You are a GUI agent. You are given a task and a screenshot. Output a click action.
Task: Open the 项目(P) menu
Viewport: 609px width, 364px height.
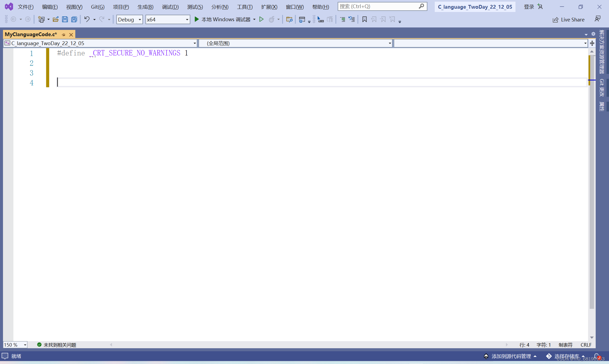pyautogui.click(x=121, y=7)
